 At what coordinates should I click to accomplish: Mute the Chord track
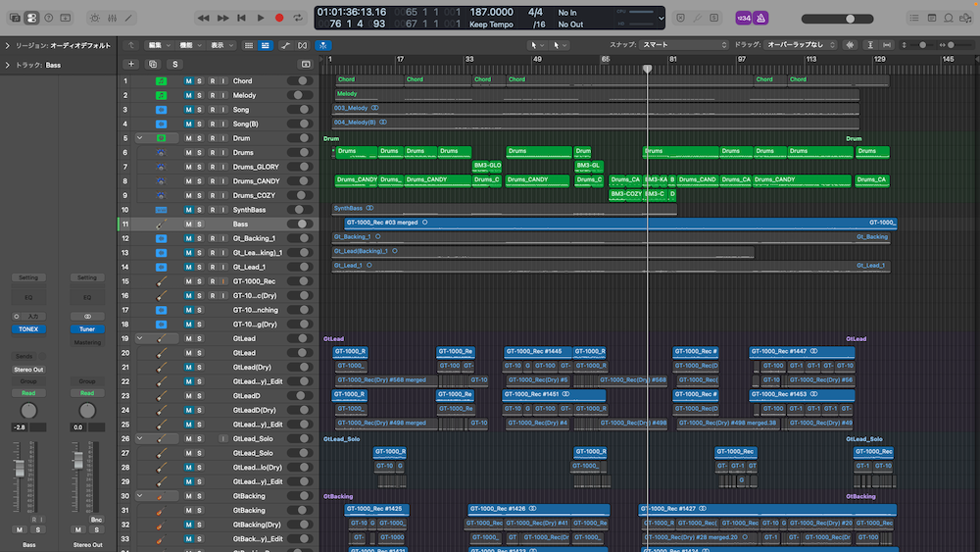(189, 81)
